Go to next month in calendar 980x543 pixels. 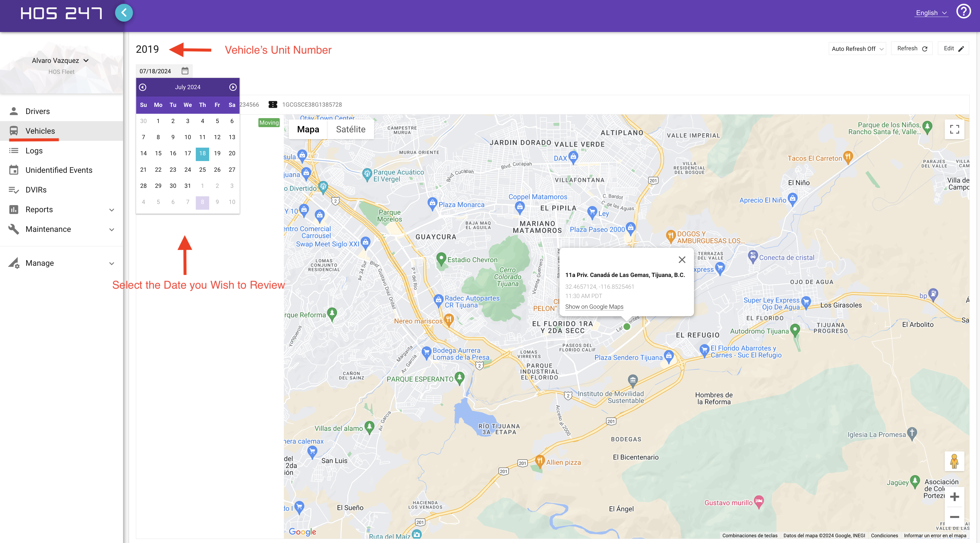233,87
